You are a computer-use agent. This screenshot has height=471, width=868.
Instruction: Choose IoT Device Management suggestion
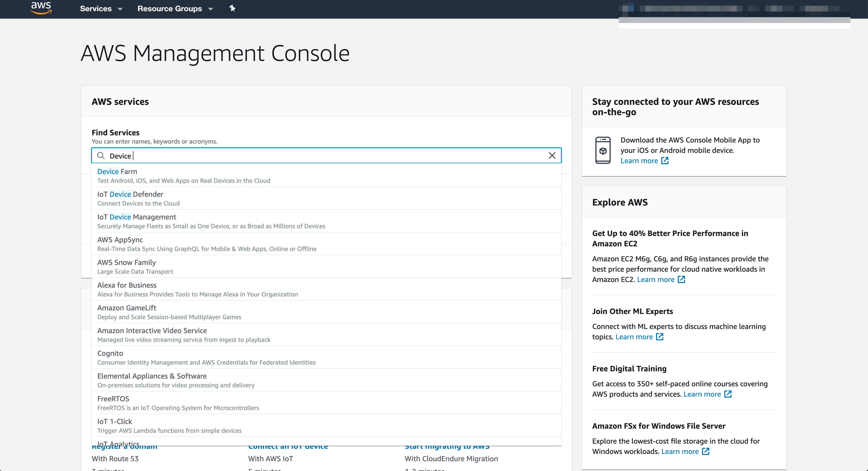pyautogui.click(x=136, y=217)
